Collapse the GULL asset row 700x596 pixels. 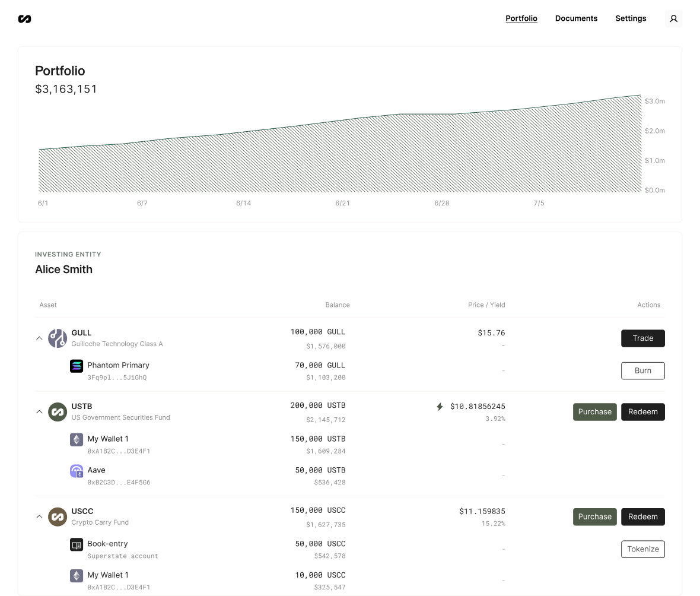click(x=39, y=338)
